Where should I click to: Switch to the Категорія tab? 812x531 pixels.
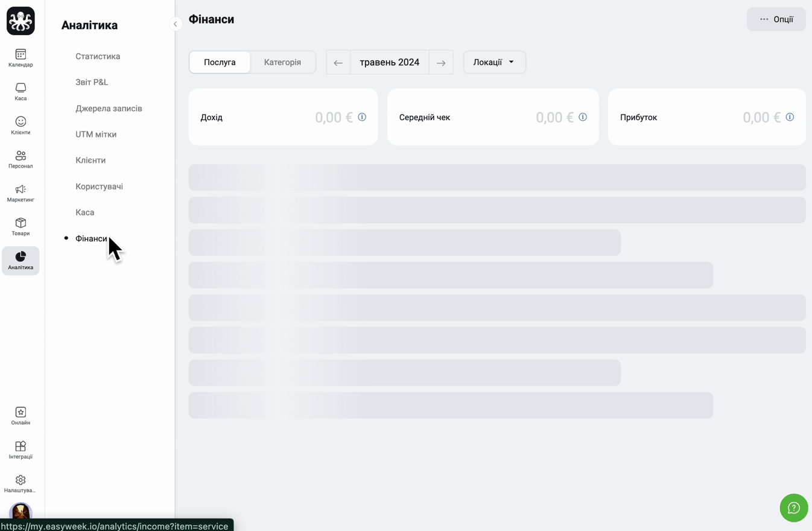(x=282, y=62)
